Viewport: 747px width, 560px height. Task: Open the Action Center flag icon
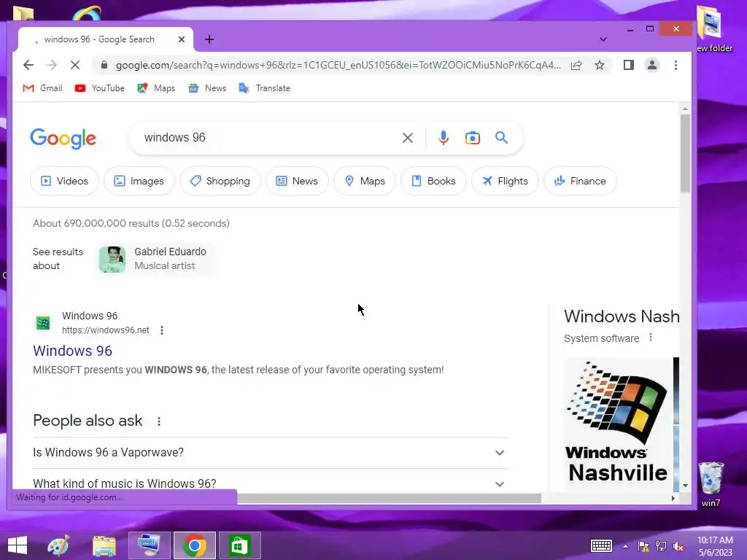coord(643,546)
